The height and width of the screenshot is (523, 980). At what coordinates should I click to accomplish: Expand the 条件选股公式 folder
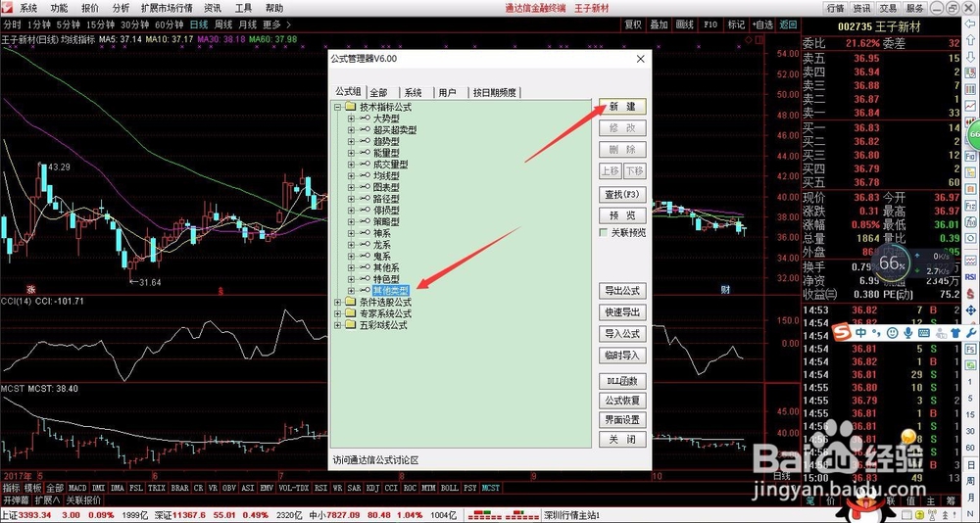click(338, 303)
